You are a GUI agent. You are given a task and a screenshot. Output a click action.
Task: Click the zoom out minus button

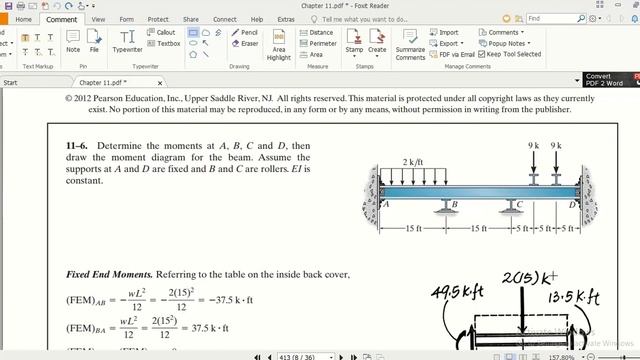591,357
